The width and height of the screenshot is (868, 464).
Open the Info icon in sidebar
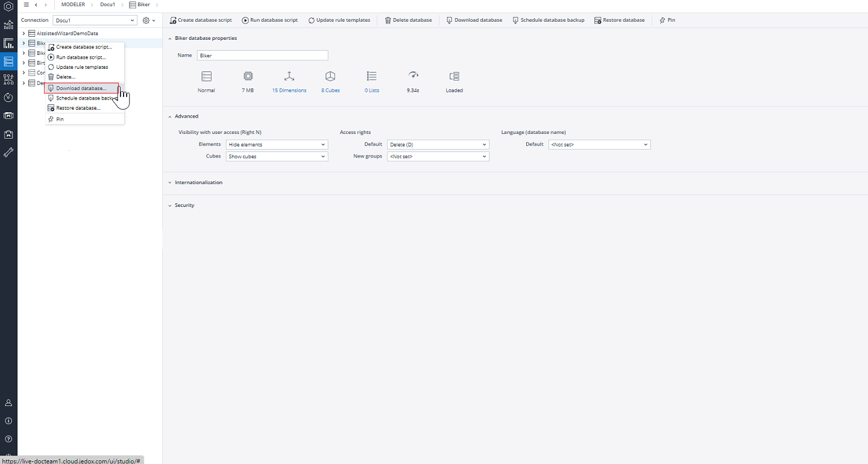pyautogui.click(x=8, y=421)
